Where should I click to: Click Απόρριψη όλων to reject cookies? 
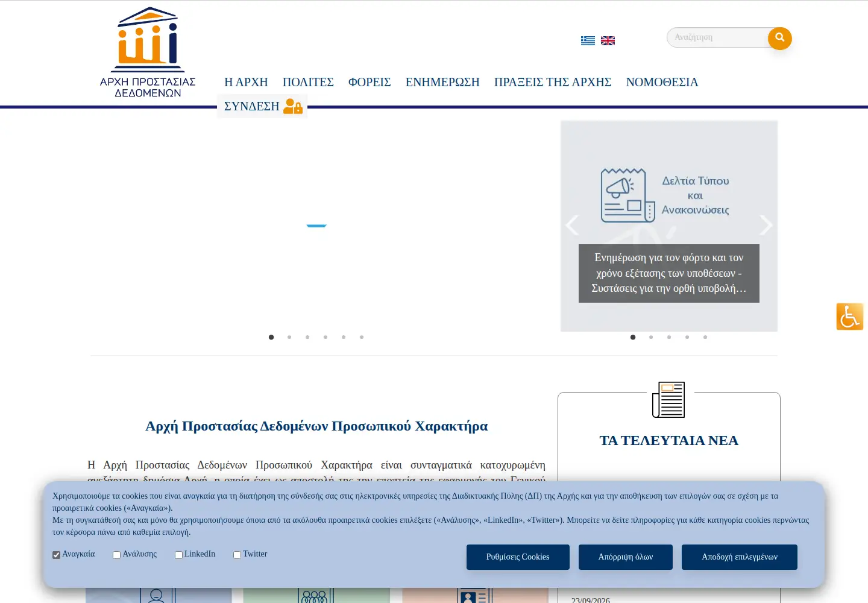click(626, 557)
